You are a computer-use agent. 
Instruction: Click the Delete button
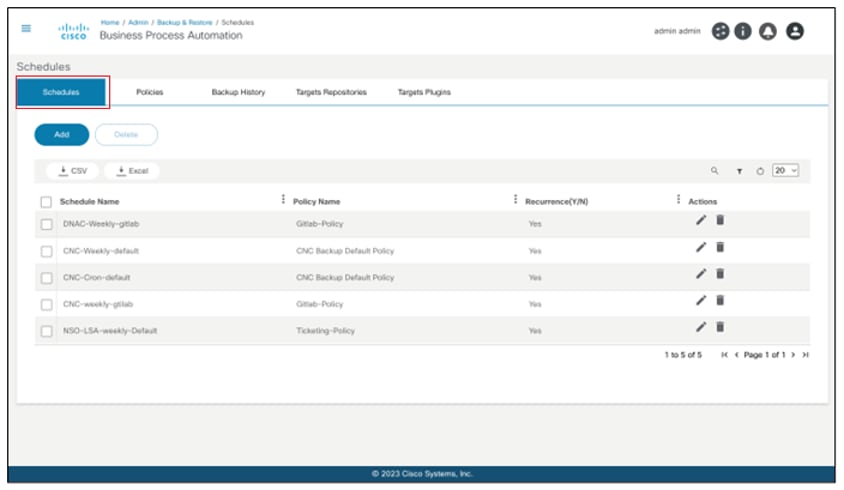[126, 135]
